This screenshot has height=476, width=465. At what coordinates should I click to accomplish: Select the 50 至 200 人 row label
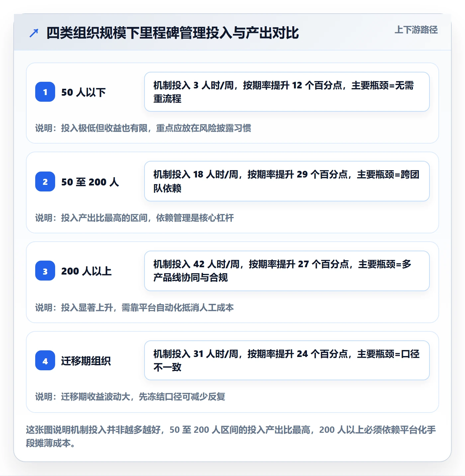pyautogui.click(x=90, y=182)
